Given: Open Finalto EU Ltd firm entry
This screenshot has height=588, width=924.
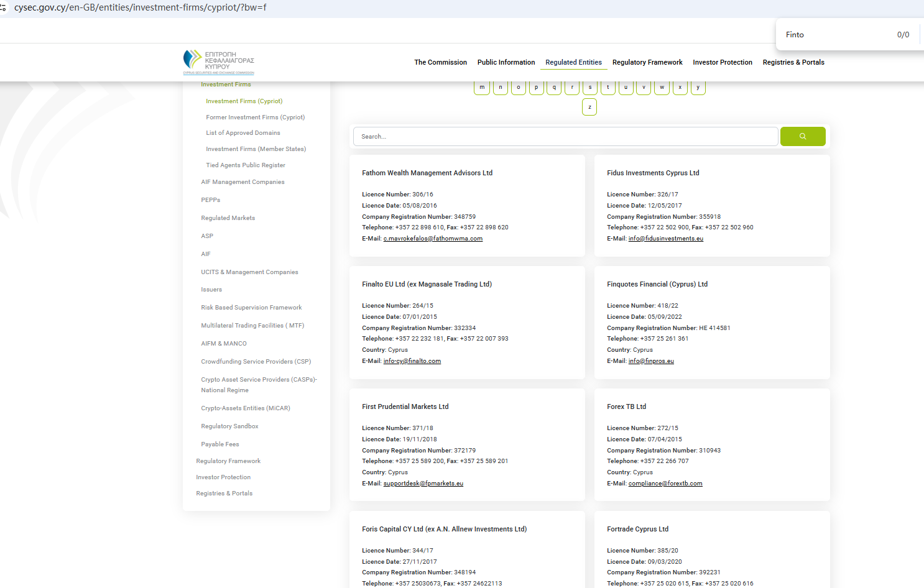Looking at the screenshot, I should [427, 284].
